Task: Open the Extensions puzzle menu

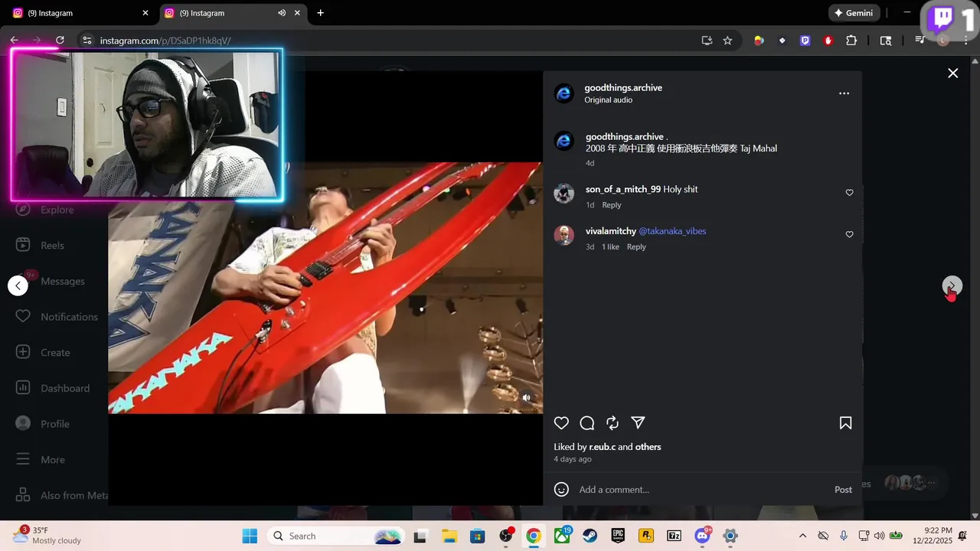Action: tap(851, 41)
